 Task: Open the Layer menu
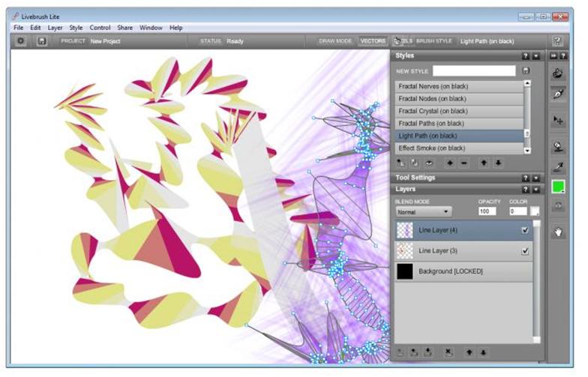pyautogui.click(x=55, y=27)
